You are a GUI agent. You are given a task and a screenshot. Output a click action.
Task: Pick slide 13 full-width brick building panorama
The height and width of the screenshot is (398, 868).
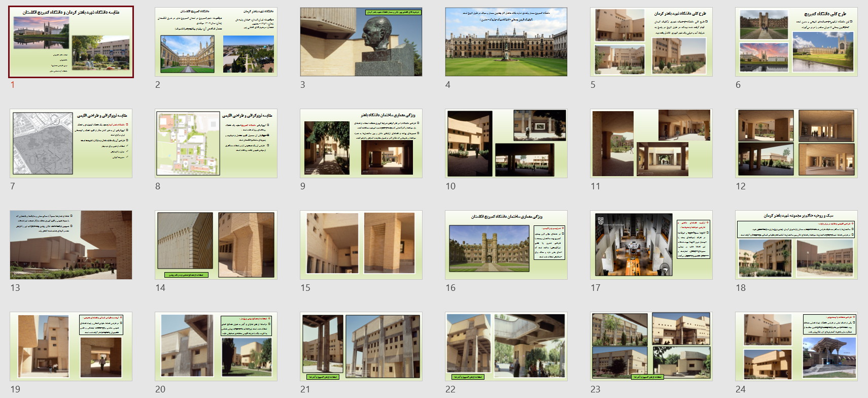[71, 245]
